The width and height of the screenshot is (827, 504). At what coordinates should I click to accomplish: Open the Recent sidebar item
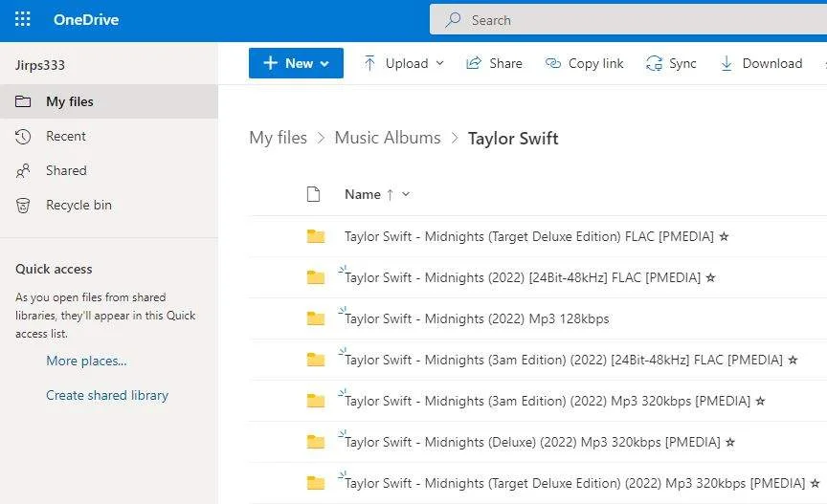[x=109, y=136]
